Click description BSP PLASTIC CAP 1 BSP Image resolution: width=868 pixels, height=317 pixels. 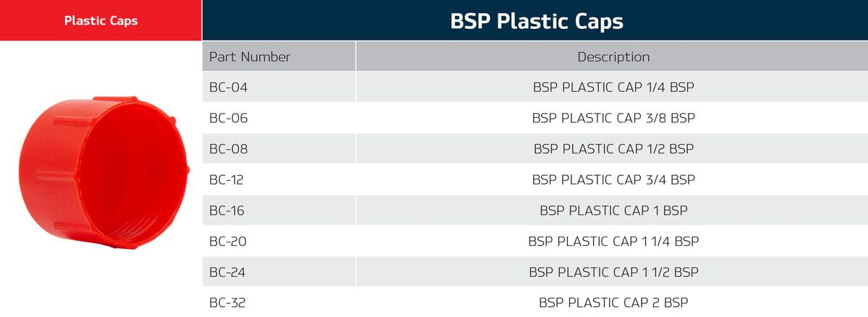click(613, 211)
